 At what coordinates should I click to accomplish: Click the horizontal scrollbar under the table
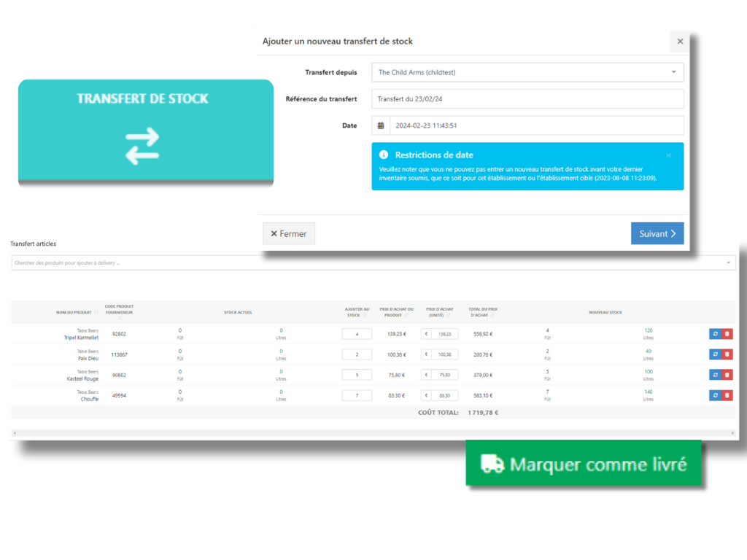pyautogui.click(x=373, y=433)
